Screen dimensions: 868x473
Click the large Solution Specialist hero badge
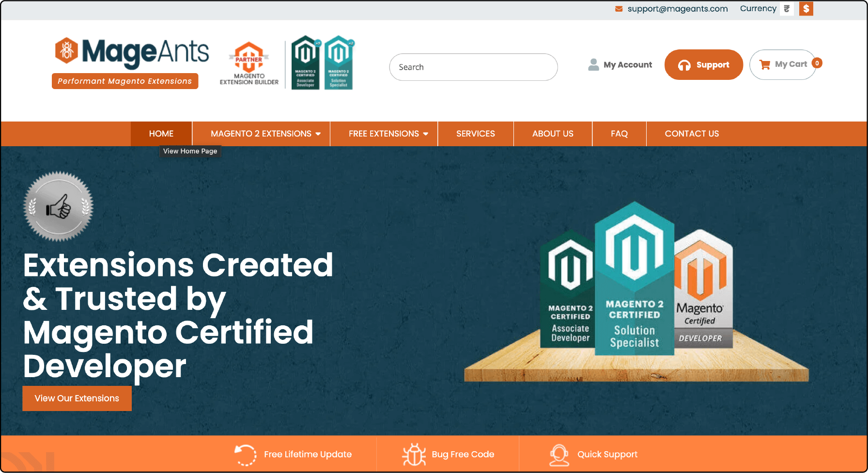coord(634,278)
